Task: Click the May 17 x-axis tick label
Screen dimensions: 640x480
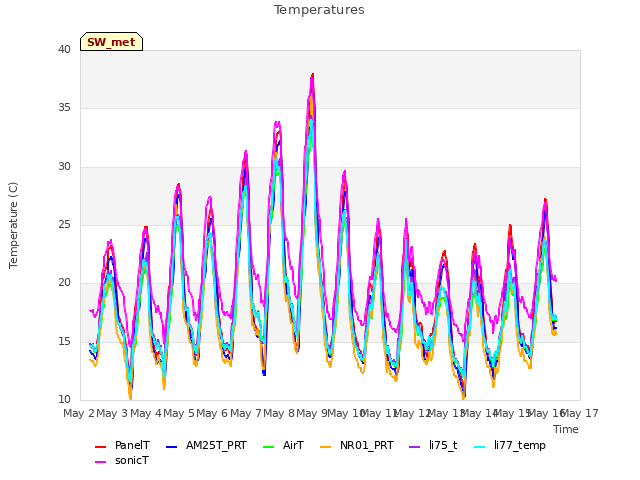Action: click(x=580, y=413)
